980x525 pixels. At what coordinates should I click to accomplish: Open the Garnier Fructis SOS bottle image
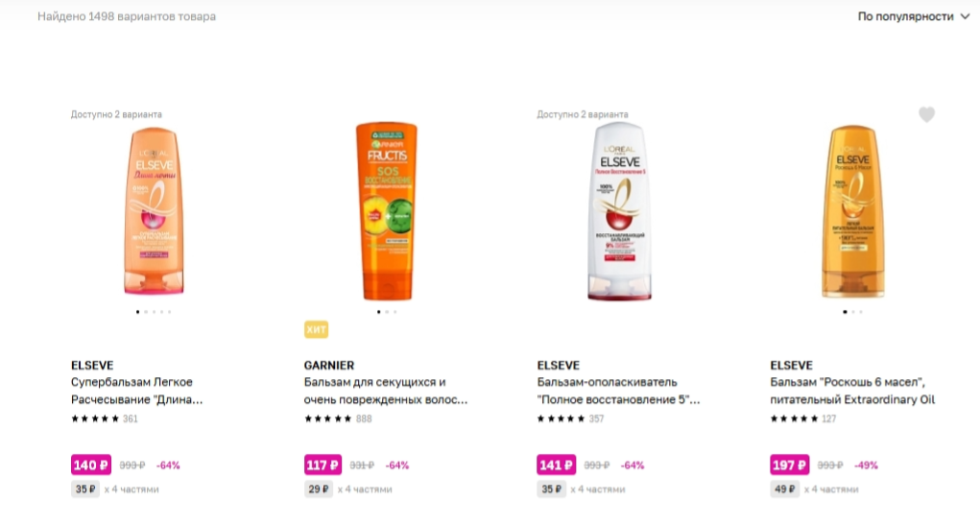(387, 210)
